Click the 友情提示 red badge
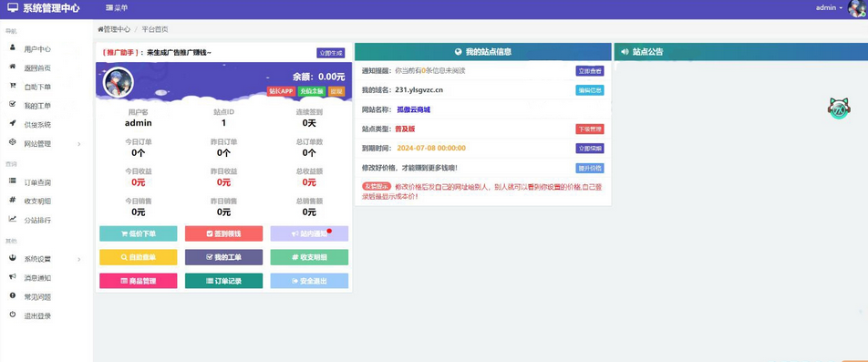868x362 pixels. (377, 187)
